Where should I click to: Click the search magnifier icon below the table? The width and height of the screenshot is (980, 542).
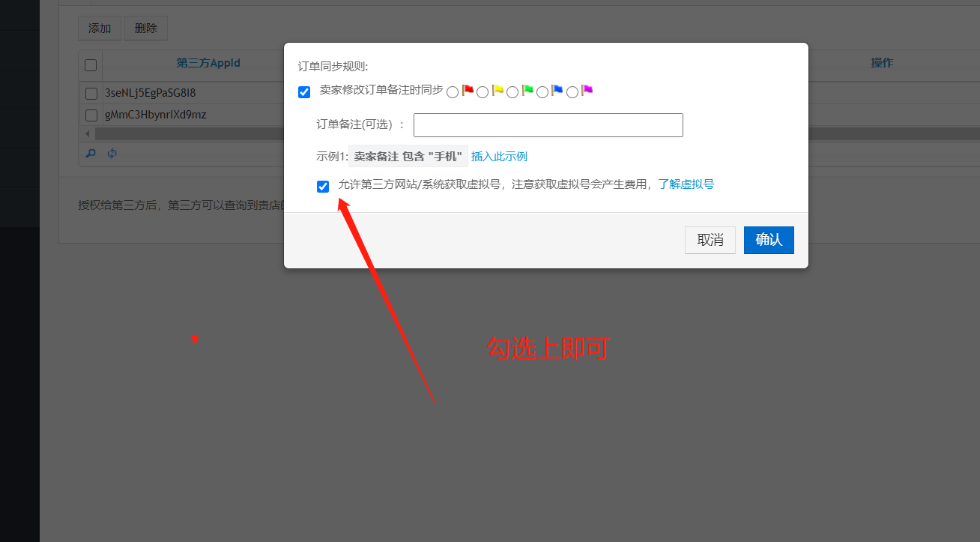[91, 154]
